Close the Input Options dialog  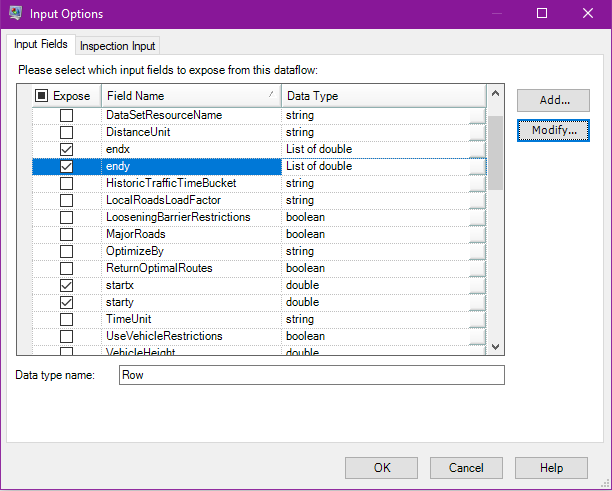click(588, 13)
